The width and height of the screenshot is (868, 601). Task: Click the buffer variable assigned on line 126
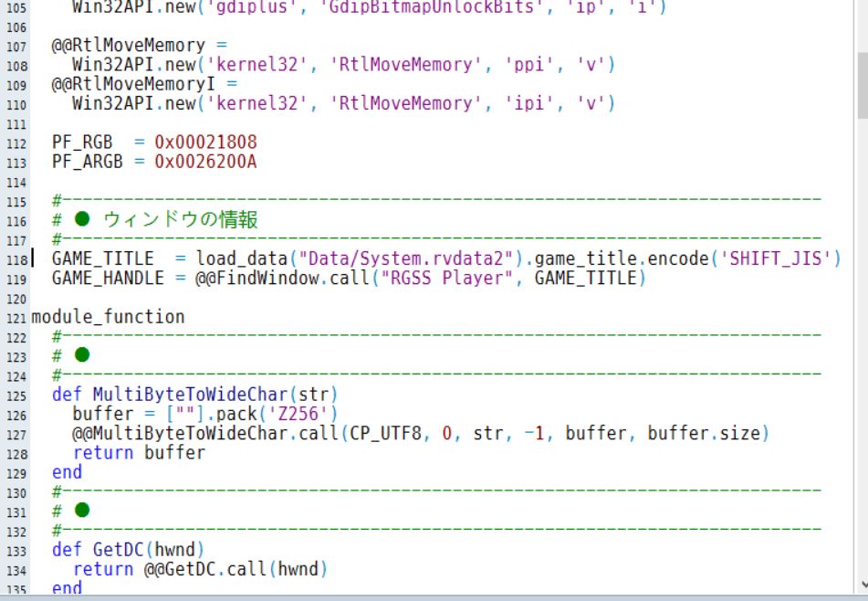(x=103, y=414)
